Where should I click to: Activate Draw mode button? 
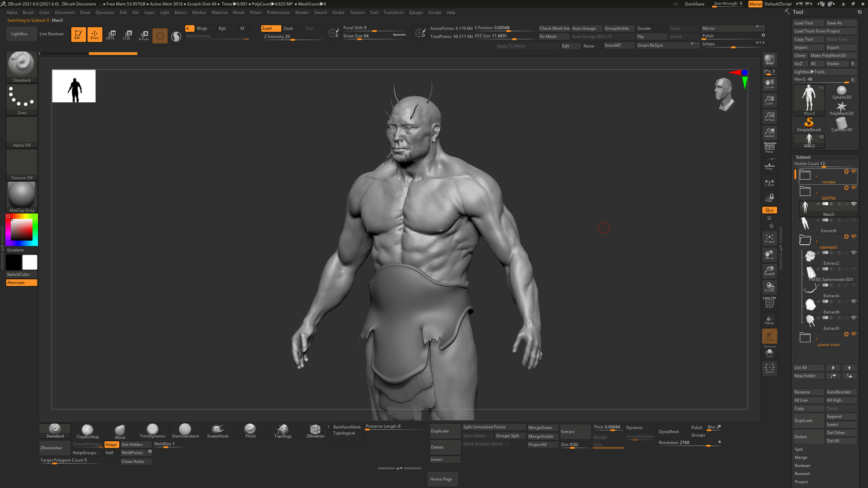click(x=94, y=35)
